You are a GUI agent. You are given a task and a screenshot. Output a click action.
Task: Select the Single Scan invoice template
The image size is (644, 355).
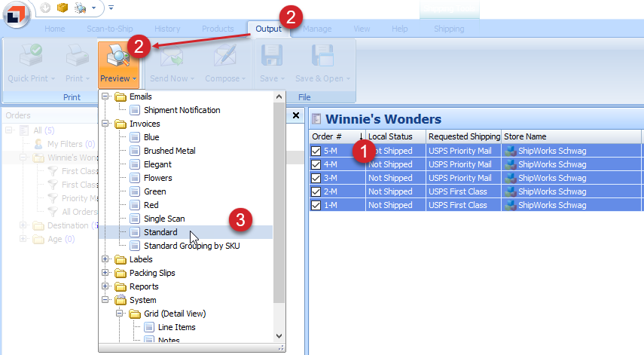[164, 219]
